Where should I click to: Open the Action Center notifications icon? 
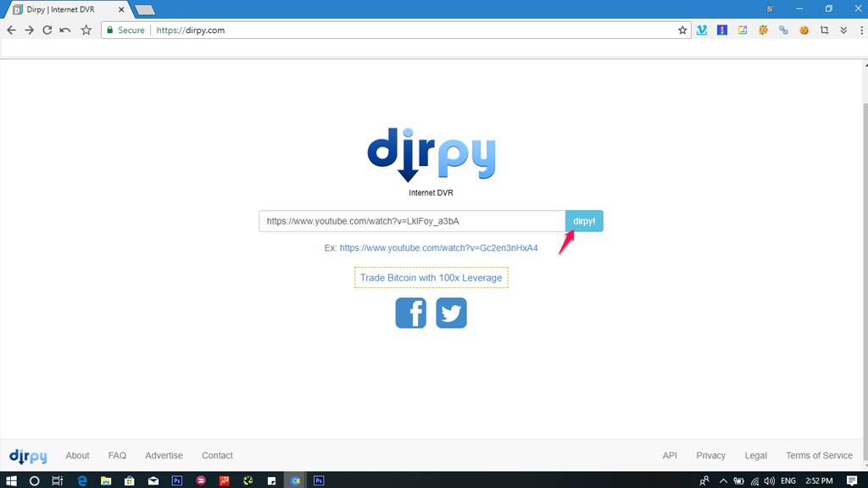pyautogui.click(x=852, y=480)
